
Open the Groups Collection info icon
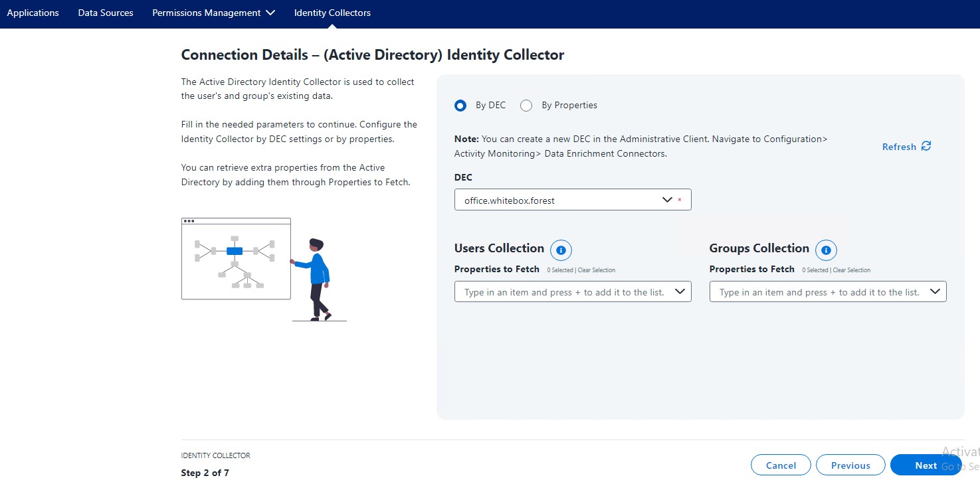click(x=826, y=250)
